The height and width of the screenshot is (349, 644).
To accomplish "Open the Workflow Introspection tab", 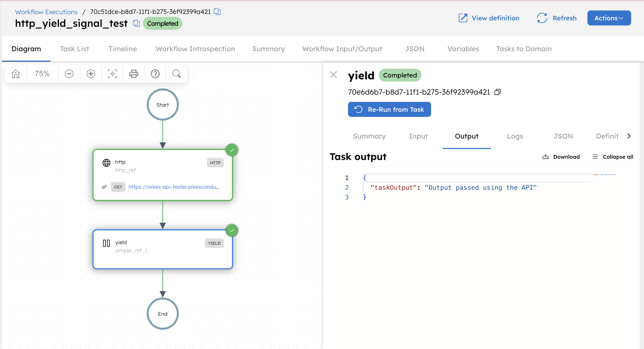I will (195, 49).
